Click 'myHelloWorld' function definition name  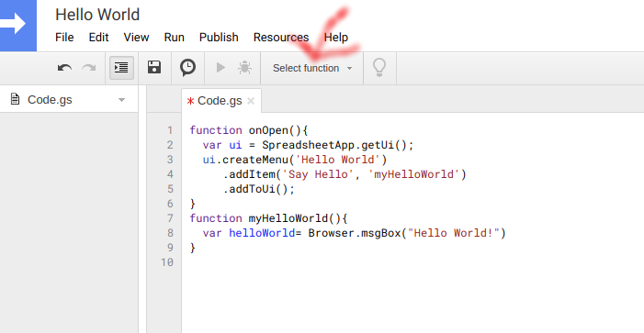pyautogui.click(x=288, y=218)
